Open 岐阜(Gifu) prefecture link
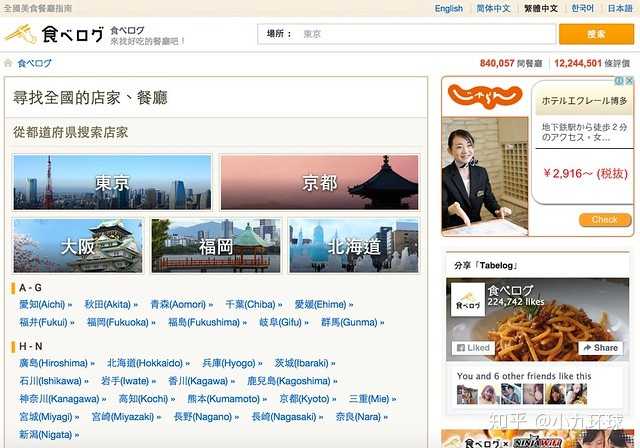The height and width of the screenshot is (448, 640). pyautogui.click(x=284, y=322)
